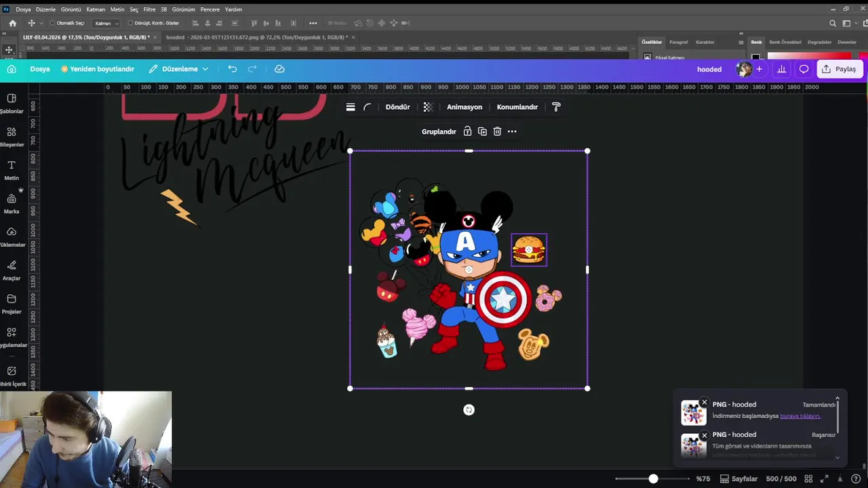Toggle Otomatik Seç checkbox in Photoshop
This screenshot has width=868, height=488.
click(53, 23)
